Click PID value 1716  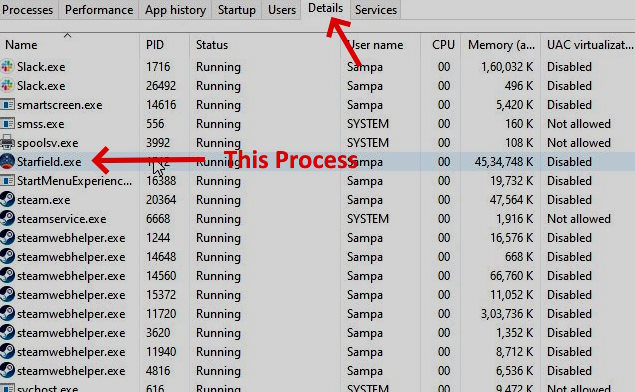[158, 67]
